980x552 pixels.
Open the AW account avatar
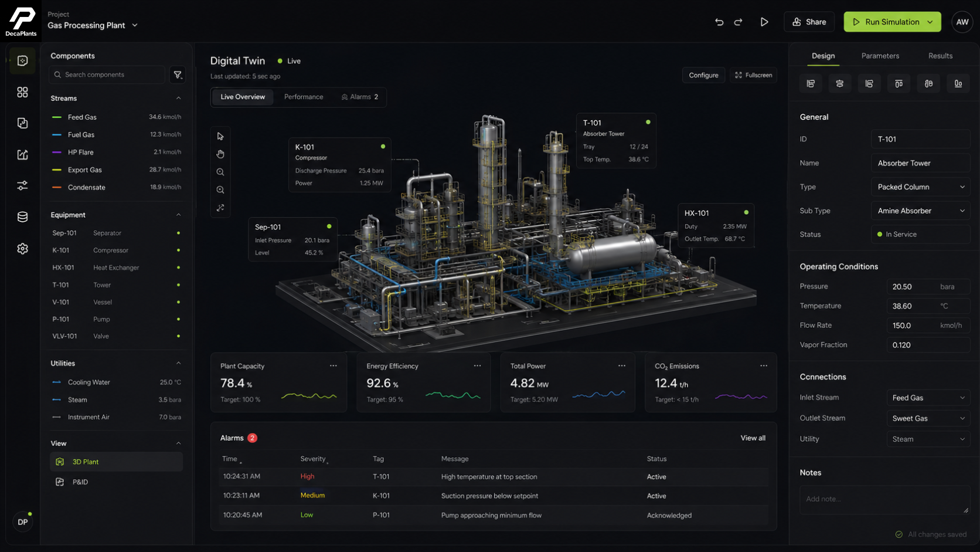click(x=962, y=22)
